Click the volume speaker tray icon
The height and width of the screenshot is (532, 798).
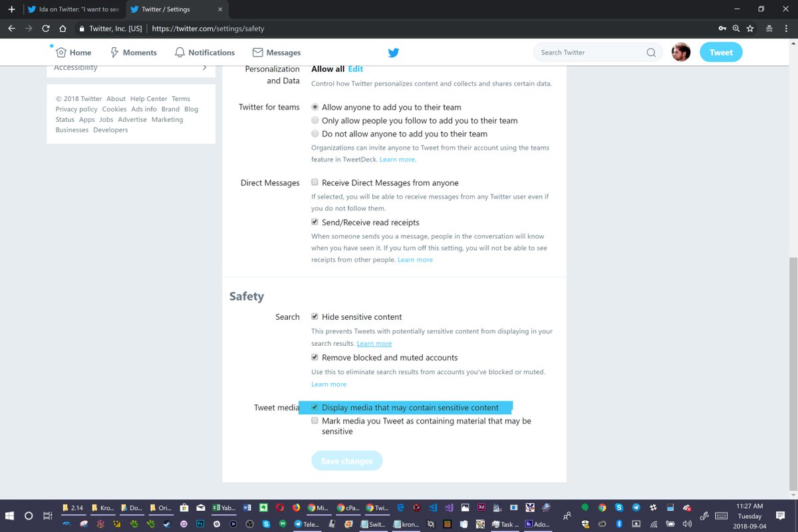click(687, 524)
